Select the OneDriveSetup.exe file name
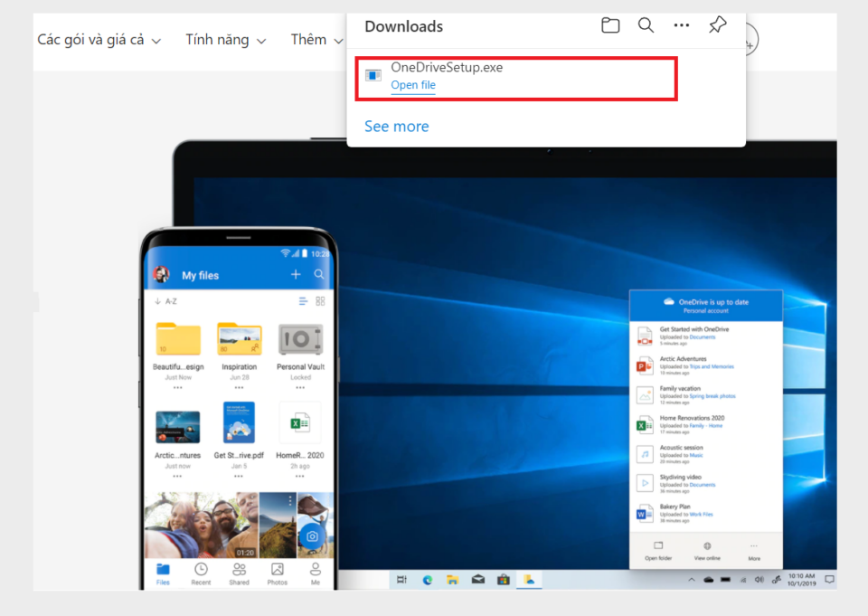Image resolution: width=868 pixels, height=616 pixels. [447, 67]
